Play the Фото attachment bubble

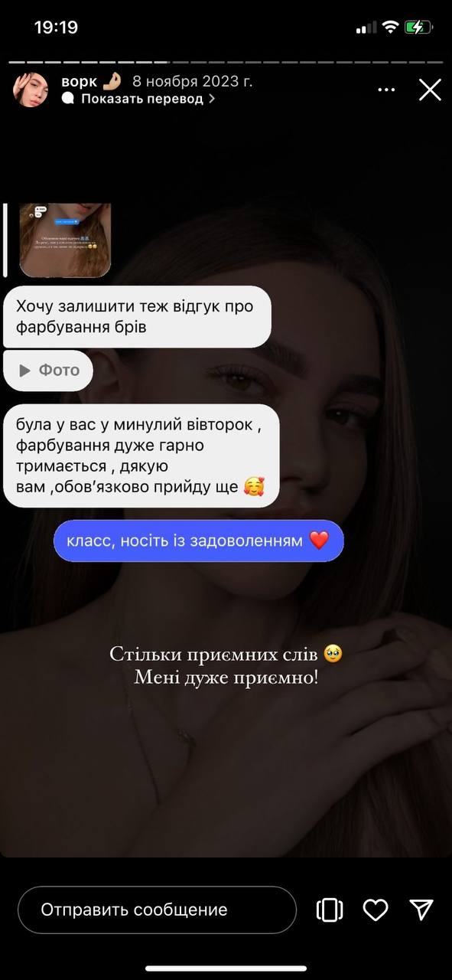(48, 370)
